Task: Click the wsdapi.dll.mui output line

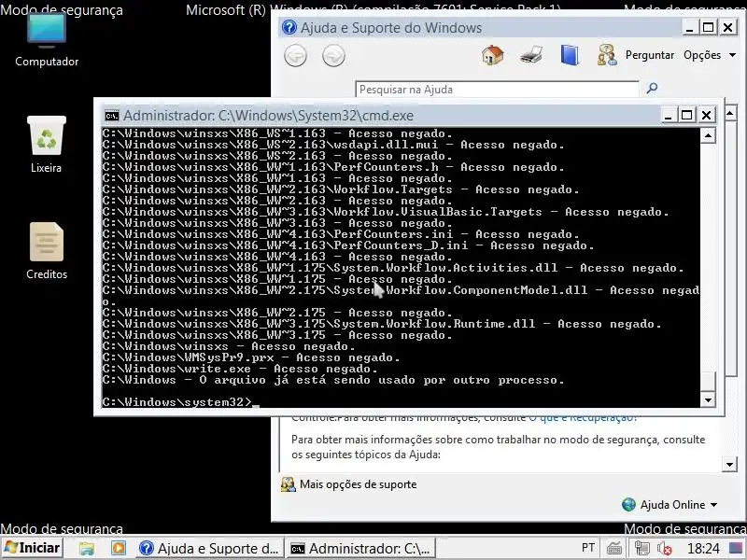Action: click(x=333, y=145)
